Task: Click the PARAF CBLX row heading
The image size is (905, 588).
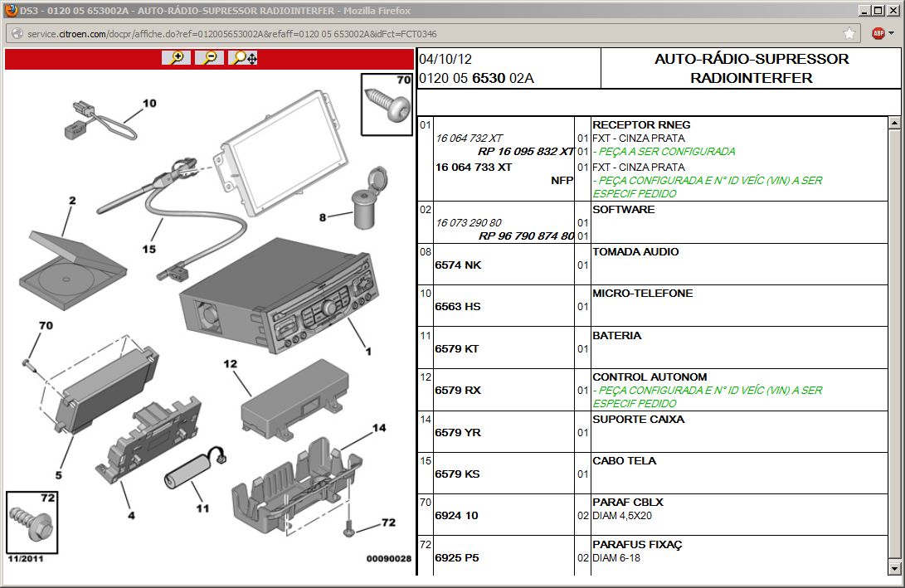Action: [x=627, y=503]
